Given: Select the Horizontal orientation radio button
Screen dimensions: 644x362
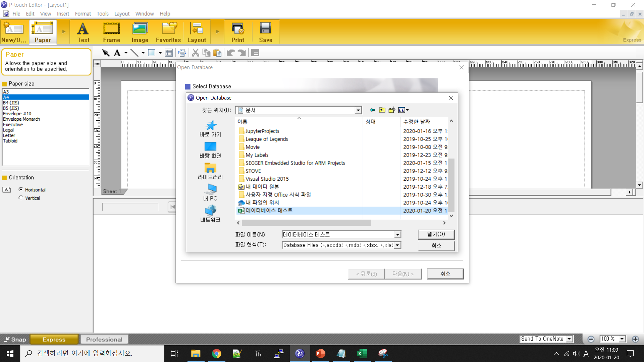Looking at the screenshot, I should (21, 189).
